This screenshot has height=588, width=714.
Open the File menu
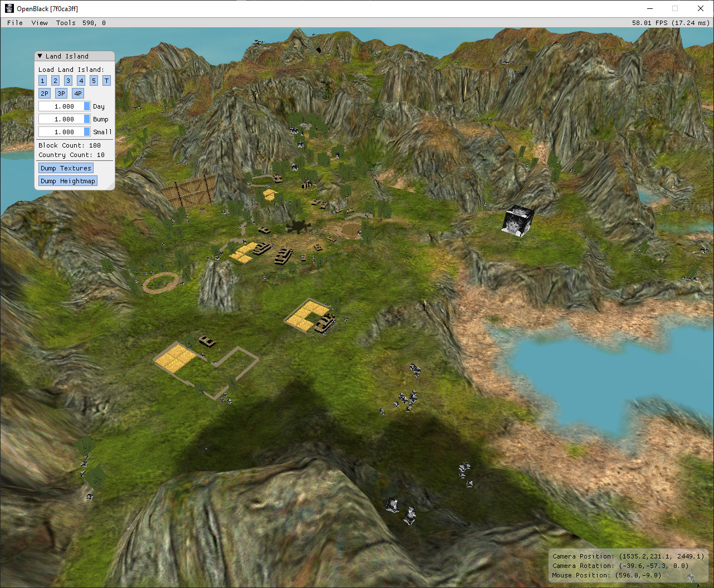point(15,23)
